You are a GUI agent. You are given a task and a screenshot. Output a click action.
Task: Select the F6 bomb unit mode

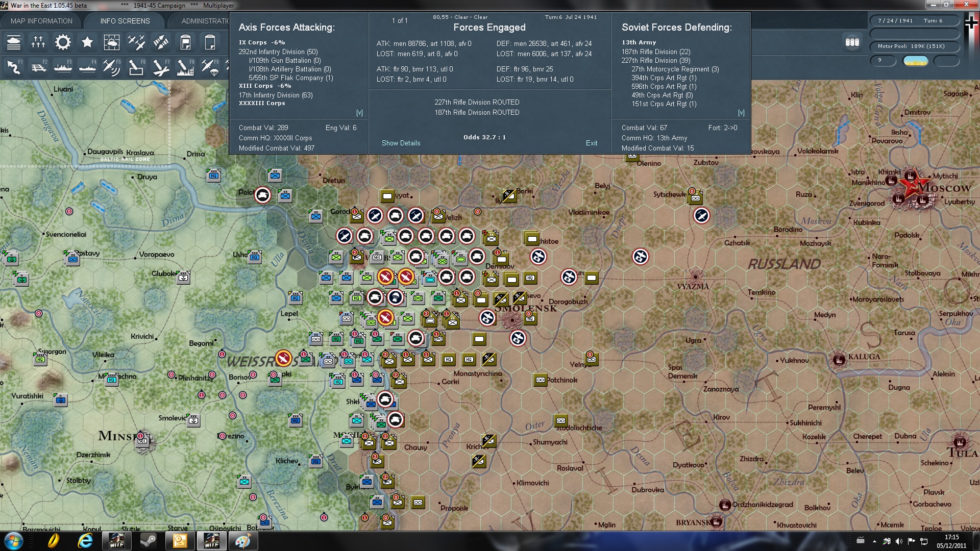(136, 67)
